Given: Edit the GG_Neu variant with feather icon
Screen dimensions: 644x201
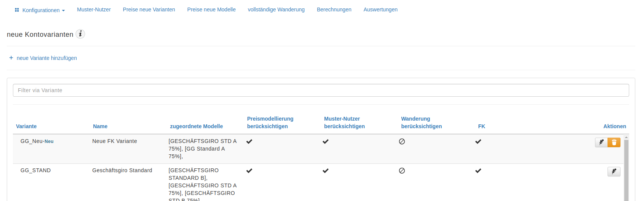Looking at the screenshot, I should [601, 142].
